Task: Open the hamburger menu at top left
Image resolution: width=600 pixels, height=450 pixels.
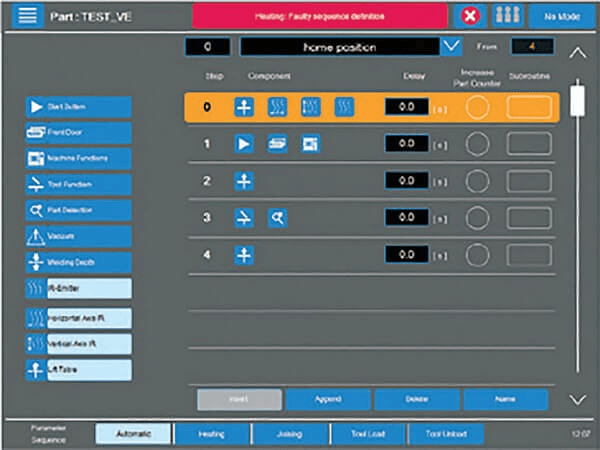Action: point(28,16)
